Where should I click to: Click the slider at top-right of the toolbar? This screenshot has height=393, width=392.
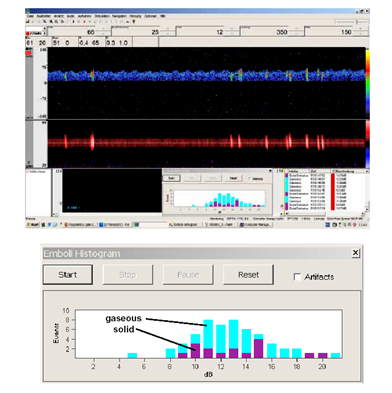[x=351, y=22]
